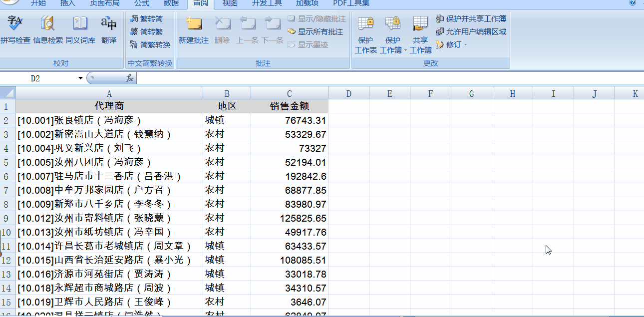
Task: Open the 开发工具 tab
Action: [x=267, y=3]
